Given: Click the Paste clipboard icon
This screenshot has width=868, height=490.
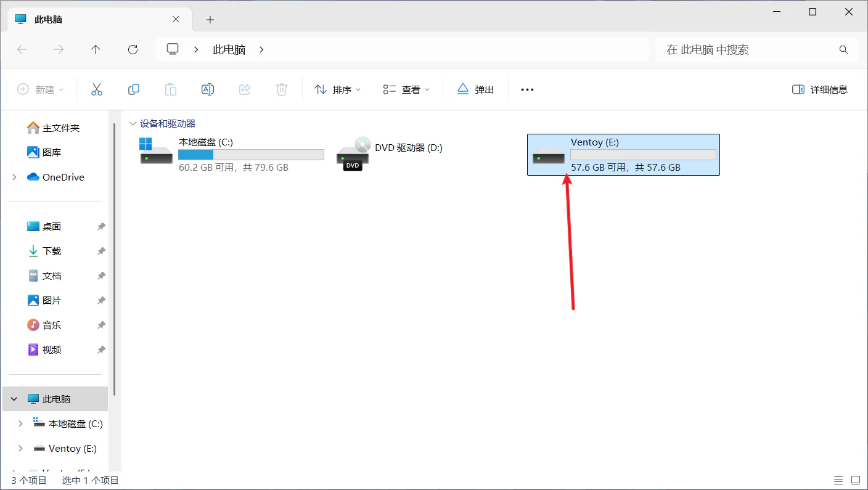Looking at the screenshot, I should [171, 89].
